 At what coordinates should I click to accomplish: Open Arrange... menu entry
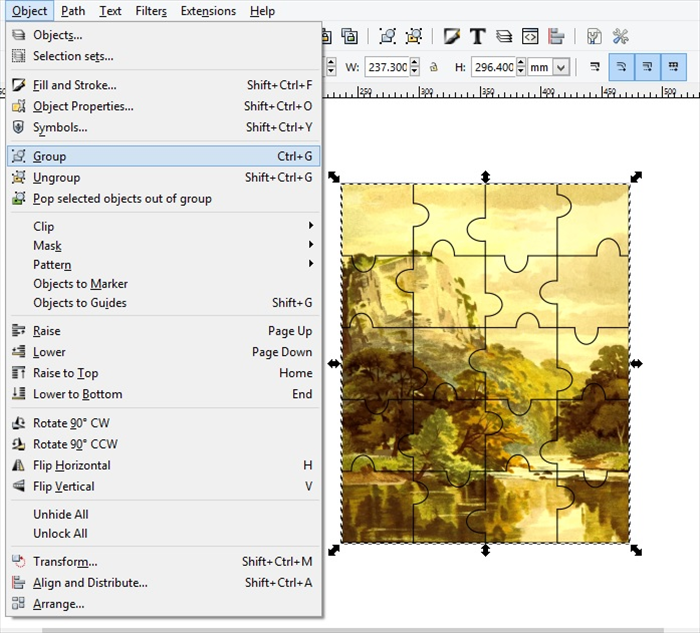coord(163,604)
